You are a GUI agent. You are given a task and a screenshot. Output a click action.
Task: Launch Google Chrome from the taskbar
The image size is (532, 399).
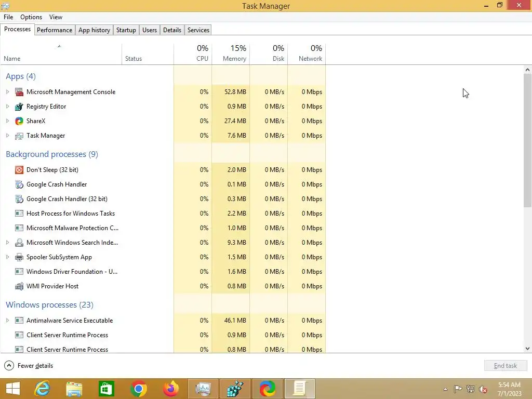[x=138, y=389]
